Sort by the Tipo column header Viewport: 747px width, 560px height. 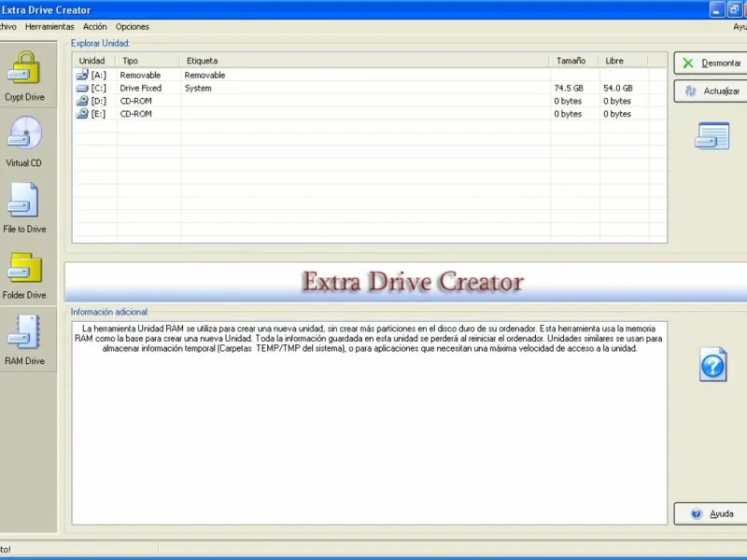148,61
